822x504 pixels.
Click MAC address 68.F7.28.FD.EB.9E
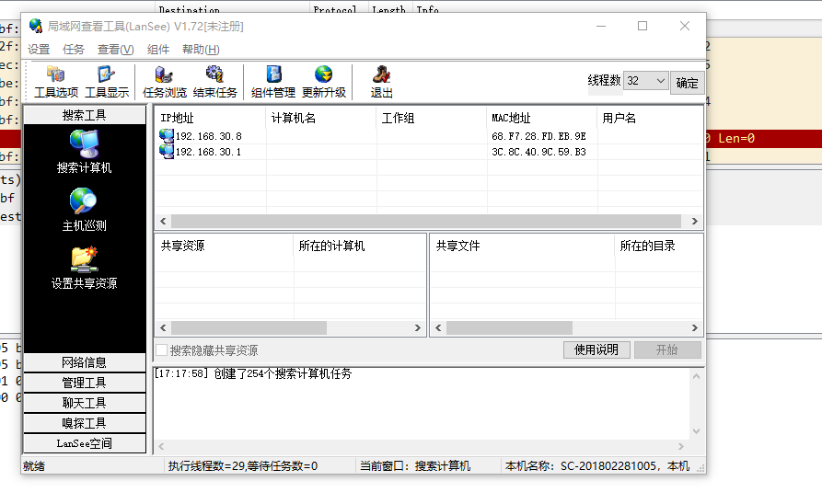(538, 136)
